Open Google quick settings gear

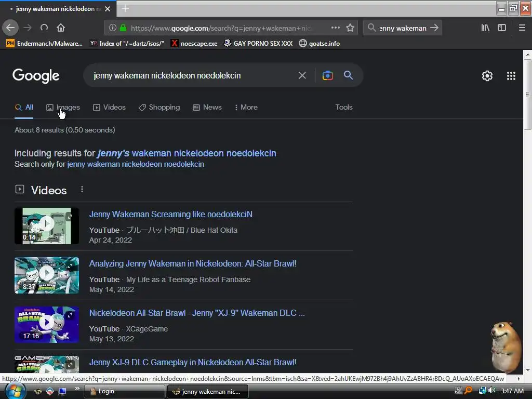click(x=487, y=76)
